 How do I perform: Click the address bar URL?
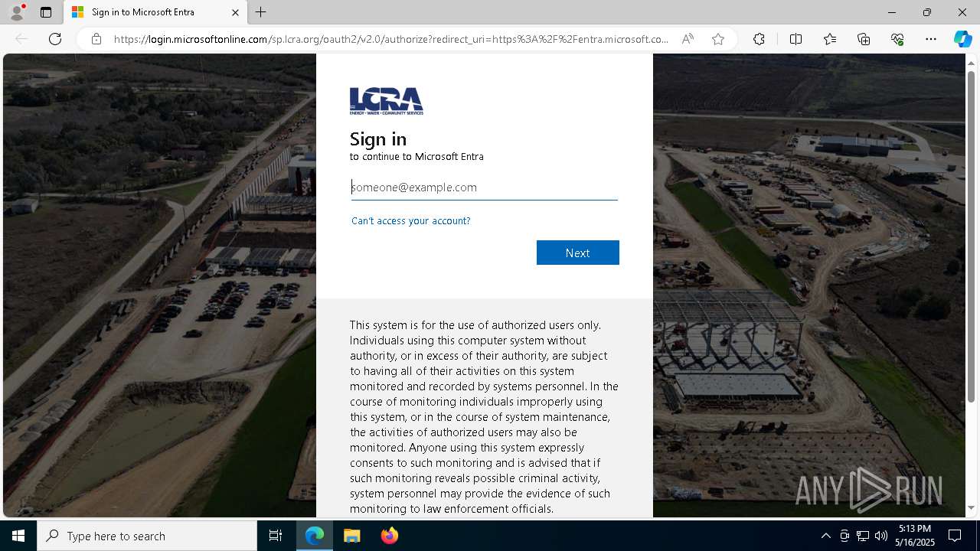tap(391, 39)
